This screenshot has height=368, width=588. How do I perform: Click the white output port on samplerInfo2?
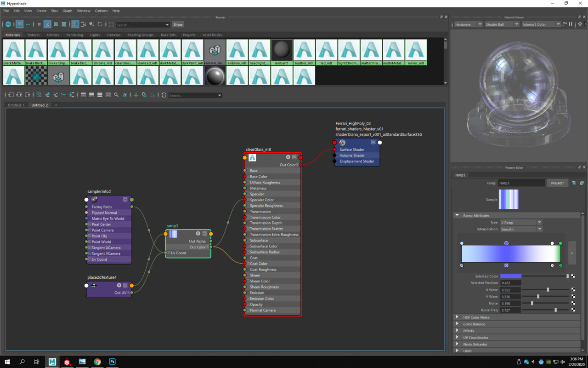point(86,200)
